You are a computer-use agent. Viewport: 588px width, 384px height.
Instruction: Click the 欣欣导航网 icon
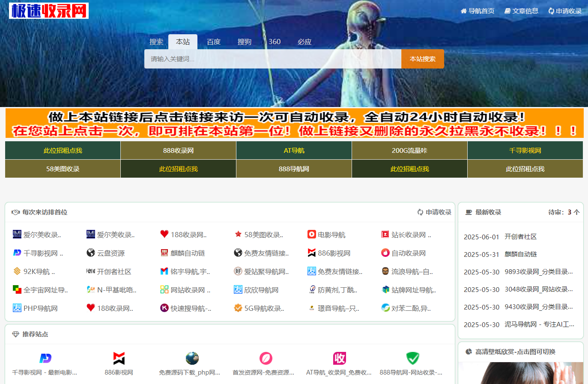(238, 289)
